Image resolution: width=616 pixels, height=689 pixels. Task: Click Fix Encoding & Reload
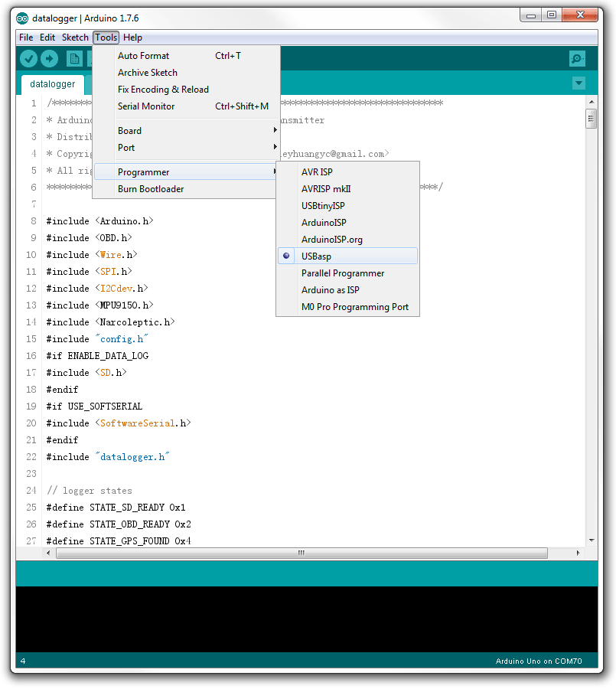(187, 90)
